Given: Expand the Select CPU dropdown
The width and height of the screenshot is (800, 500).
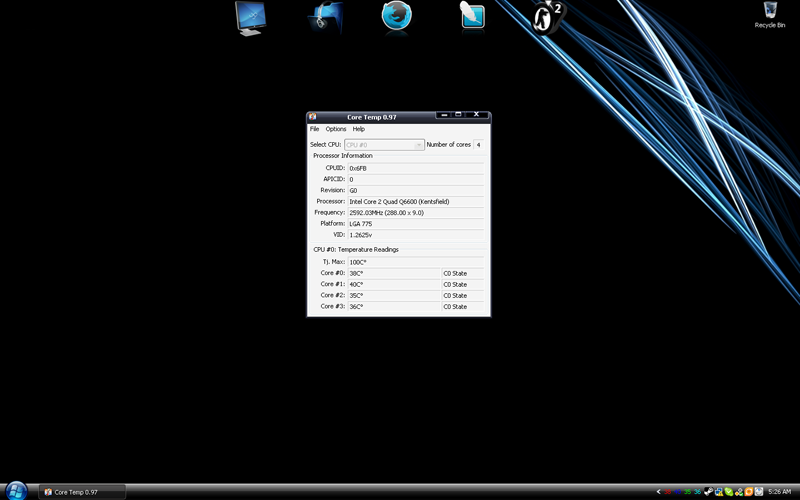Looking at the screenshot, I should click(x=419, y=145).
